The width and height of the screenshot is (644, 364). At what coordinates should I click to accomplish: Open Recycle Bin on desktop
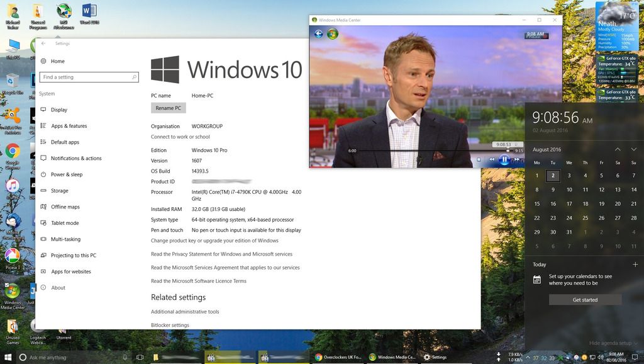(13, 84)
